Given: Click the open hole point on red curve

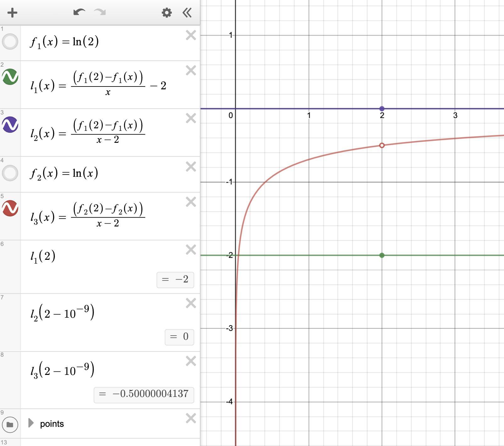Looking at the screenshot, I should click(382, 145).
